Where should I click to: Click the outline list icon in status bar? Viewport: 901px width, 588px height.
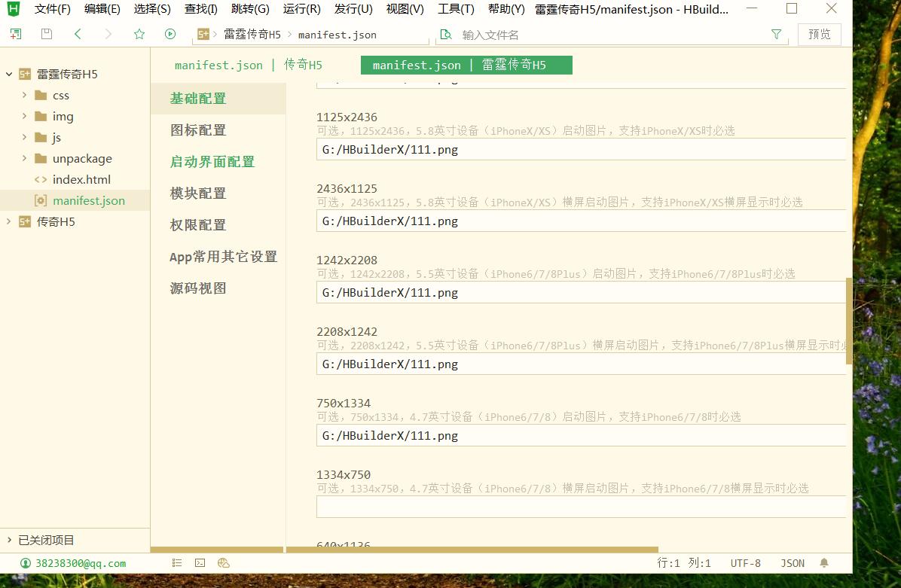click(177, 562)
